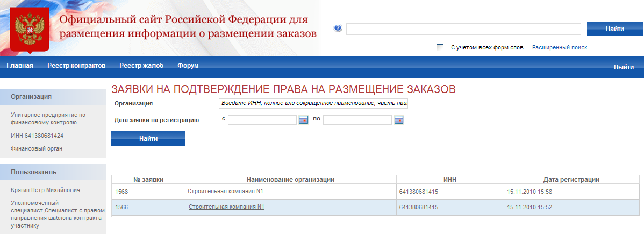Select request number 1566 cell
This screenshot has width=644, height=234.
(x=148, y=207)
